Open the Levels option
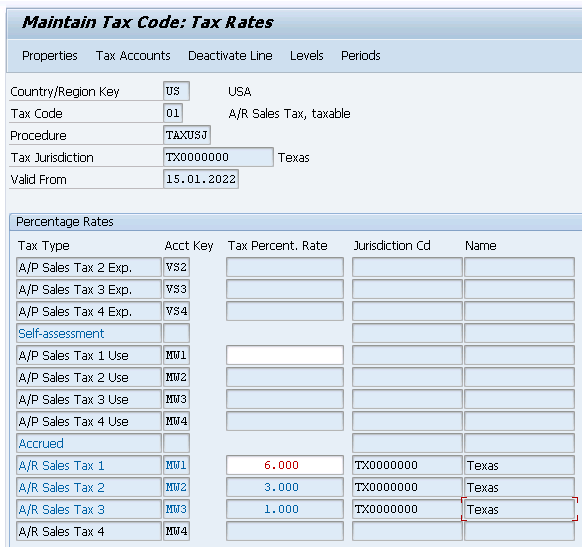The height and width of the screenshot is (547, 582). (x=307, y=56)
